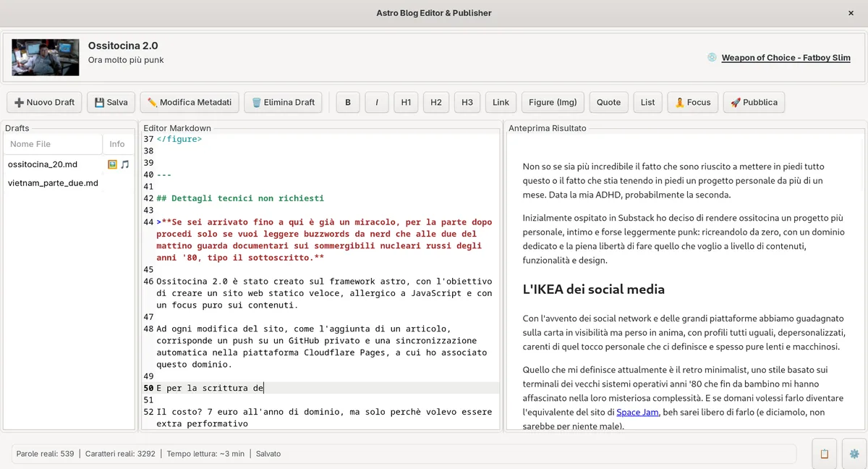
Task: Place cursor on editor line 50
Action: [320, 388]
